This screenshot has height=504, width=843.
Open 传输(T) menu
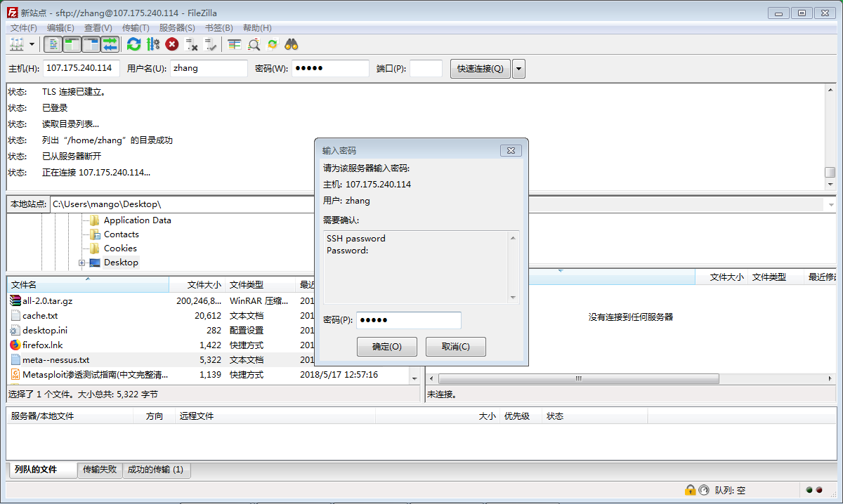[x=136, y=27]
